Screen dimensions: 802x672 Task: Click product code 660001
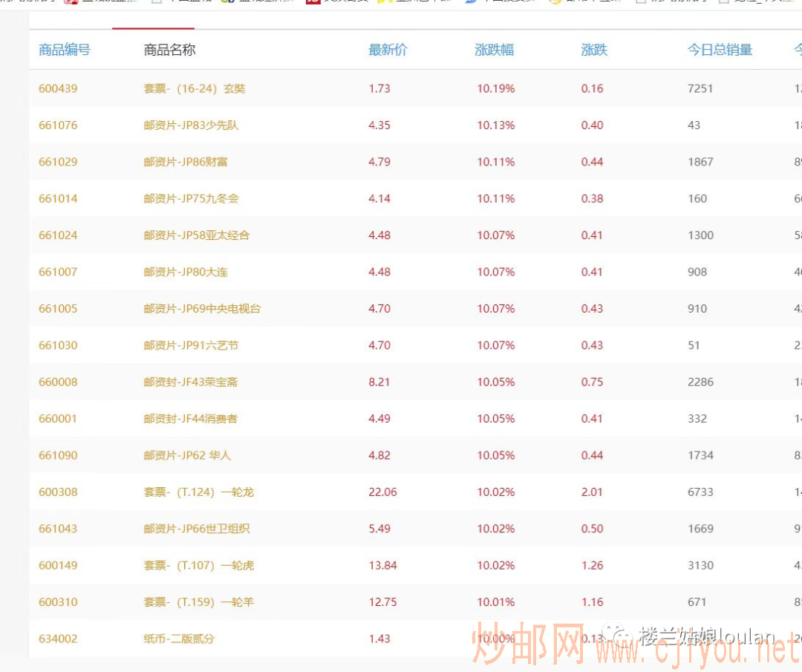58,419
